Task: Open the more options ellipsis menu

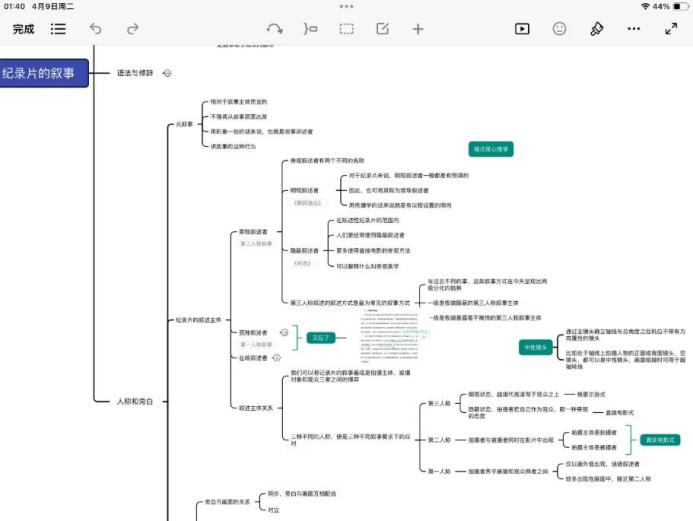Action: [633, 29]
